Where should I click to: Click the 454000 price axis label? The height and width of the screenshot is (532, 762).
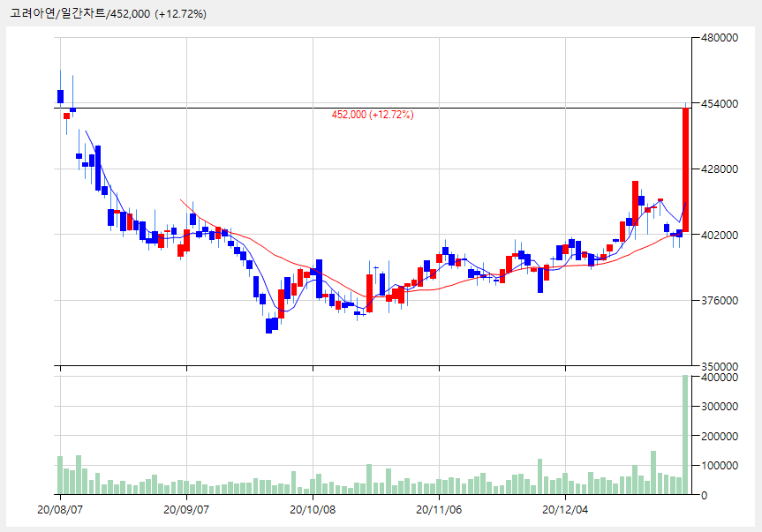pyautogui.click(x=720, y=103)
